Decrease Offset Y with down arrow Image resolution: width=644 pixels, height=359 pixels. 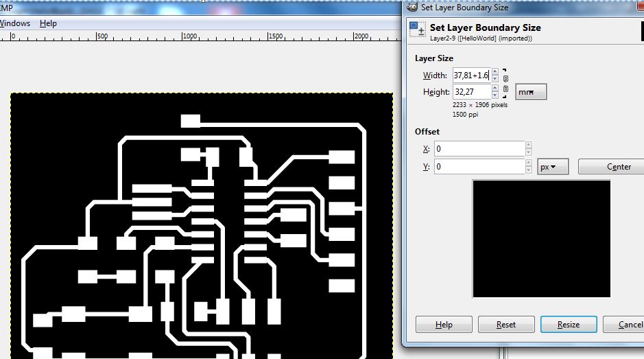[529, 170]
